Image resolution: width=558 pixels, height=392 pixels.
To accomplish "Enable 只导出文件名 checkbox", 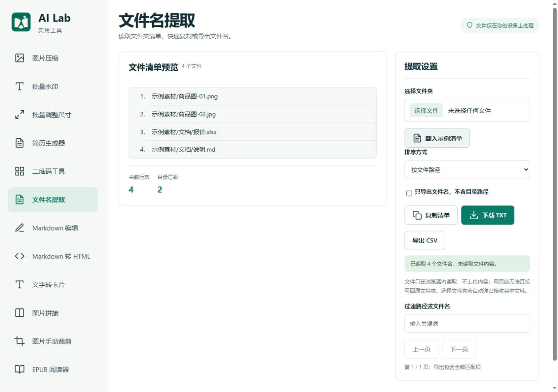I will (x=409, y=193).
